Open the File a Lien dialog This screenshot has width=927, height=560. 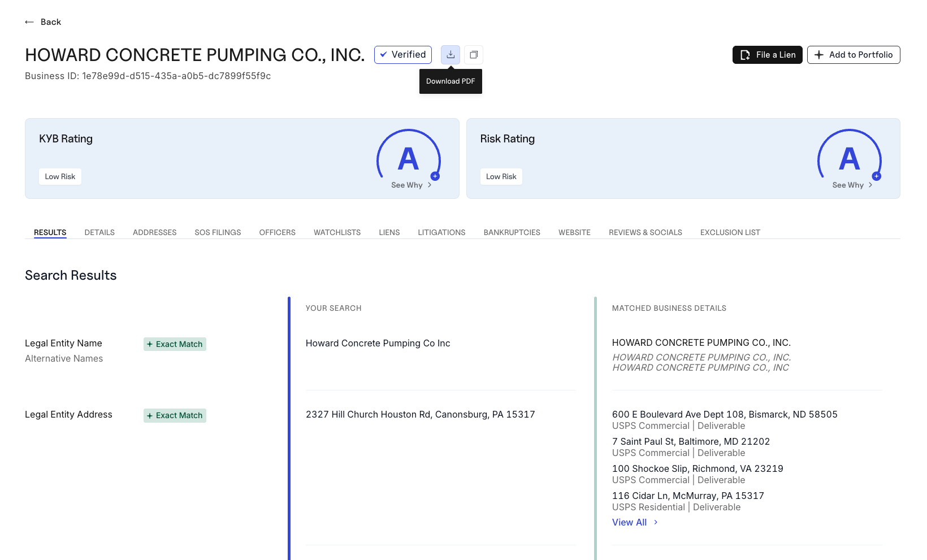tap(767, 55)
